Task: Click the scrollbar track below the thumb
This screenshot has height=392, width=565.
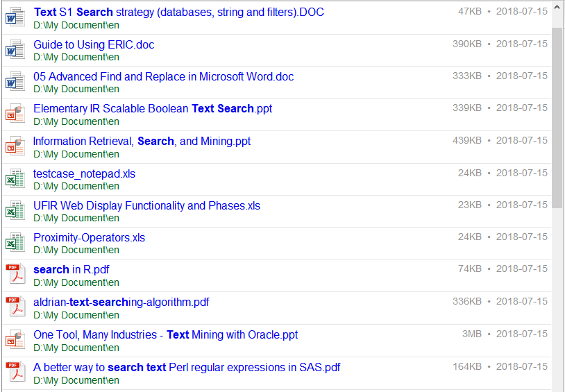Action: click(557, 298)
